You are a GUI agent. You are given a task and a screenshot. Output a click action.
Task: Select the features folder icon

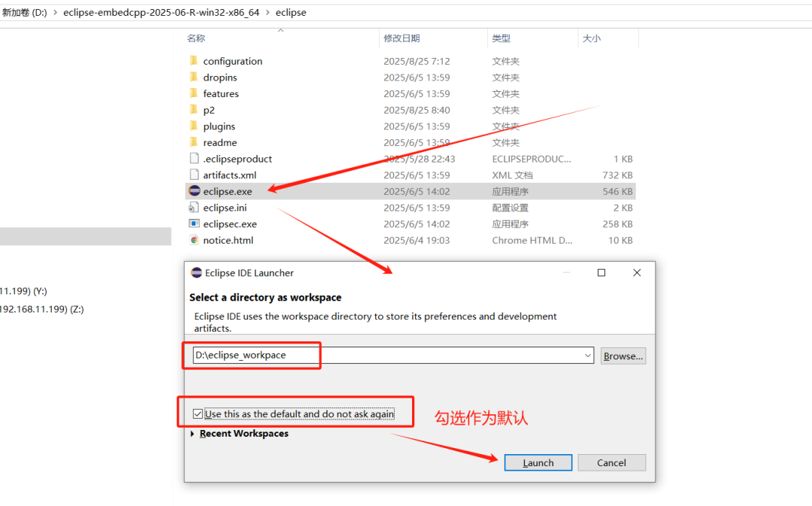(194, 93)
